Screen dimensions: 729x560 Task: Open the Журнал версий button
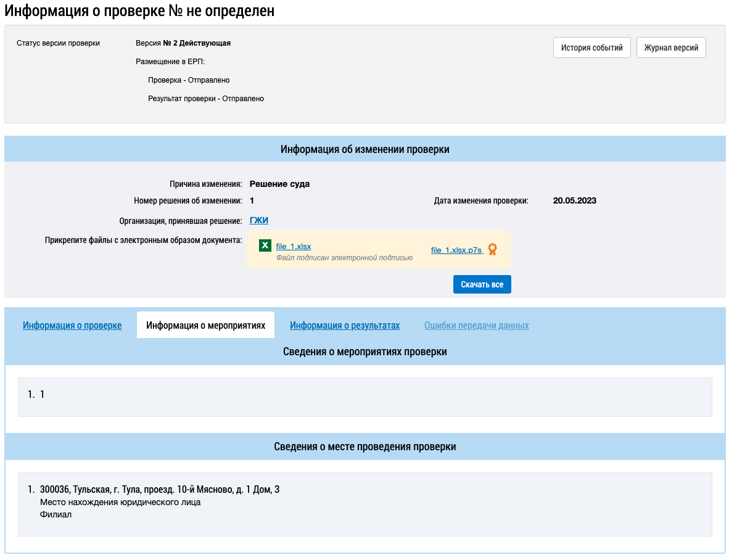pos(670,48)
